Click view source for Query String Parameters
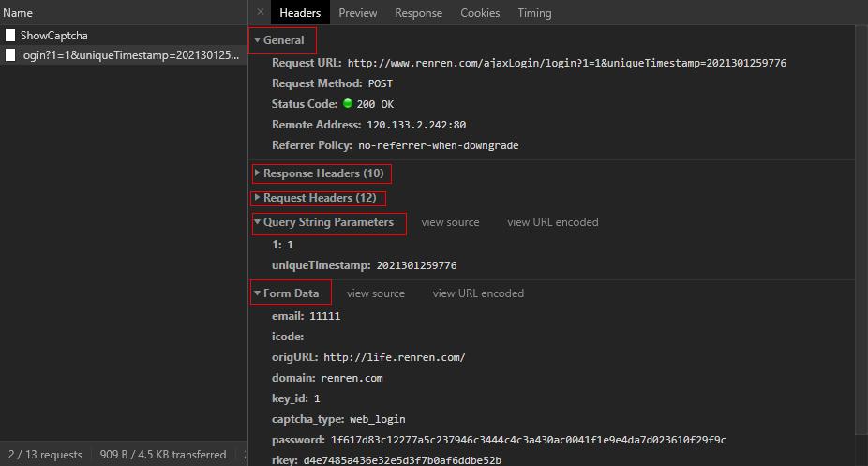Image resolution: width=868 pixels, height=466 pixels. coord(450,222)
